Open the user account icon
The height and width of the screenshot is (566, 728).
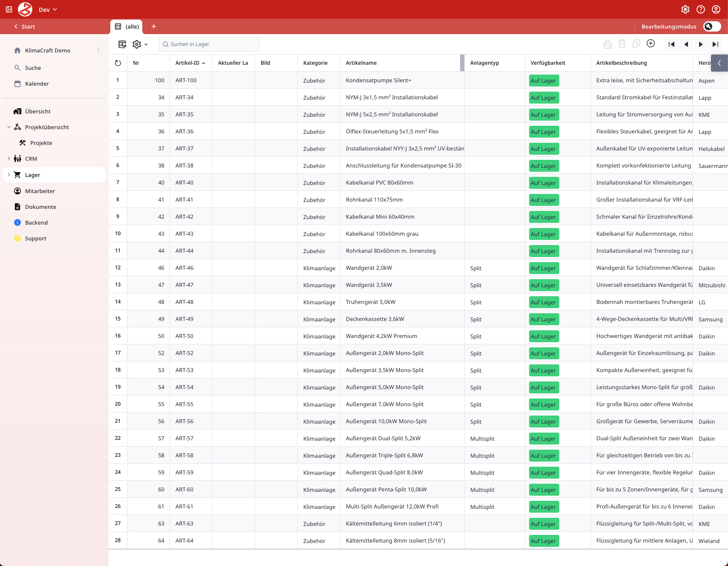click(716, 9)
